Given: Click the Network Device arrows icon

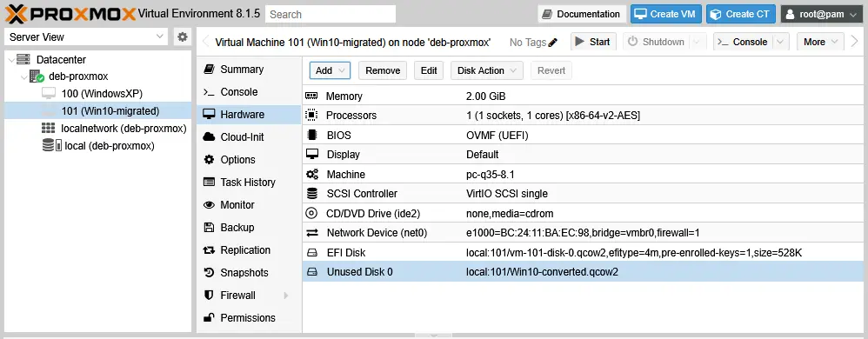Looking at the screenshot, I should 311,233.
